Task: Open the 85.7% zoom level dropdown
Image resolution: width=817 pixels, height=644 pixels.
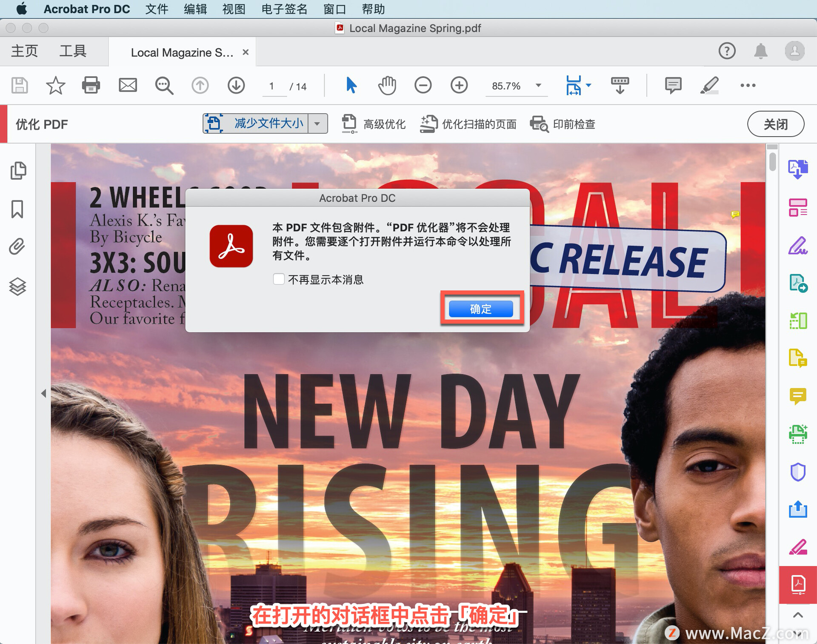Action: pos(538,86)
